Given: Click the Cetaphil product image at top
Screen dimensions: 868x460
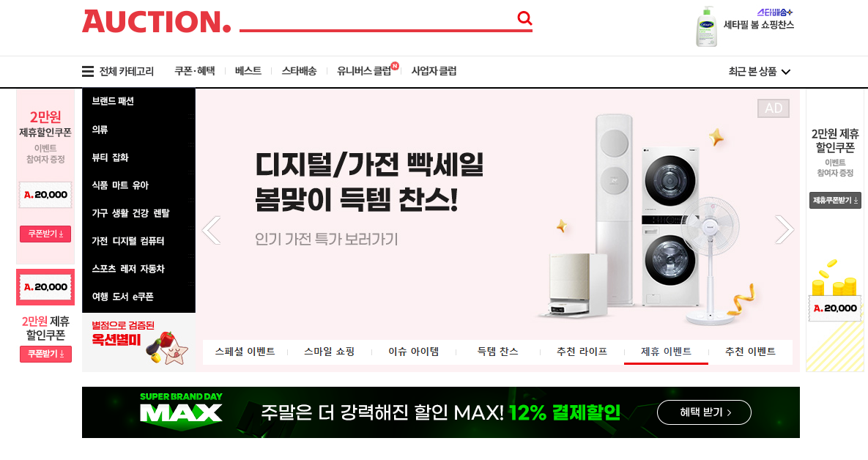Looking at the screenshot, I should (x=706, y=26).
